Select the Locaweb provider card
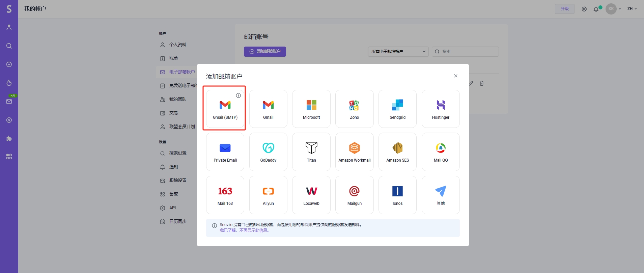Image resolution: width=644 pixels, height=273 pixels. pos(311,195)
